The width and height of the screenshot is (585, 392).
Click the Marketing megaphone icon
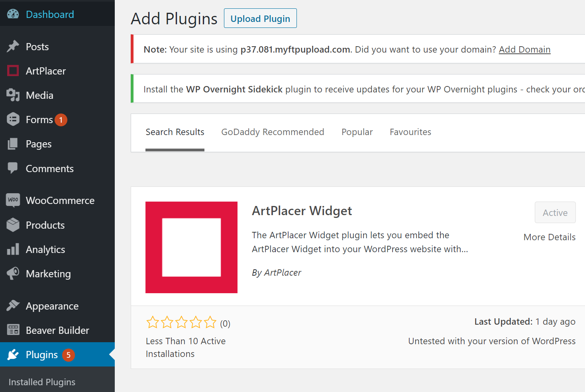13,274
